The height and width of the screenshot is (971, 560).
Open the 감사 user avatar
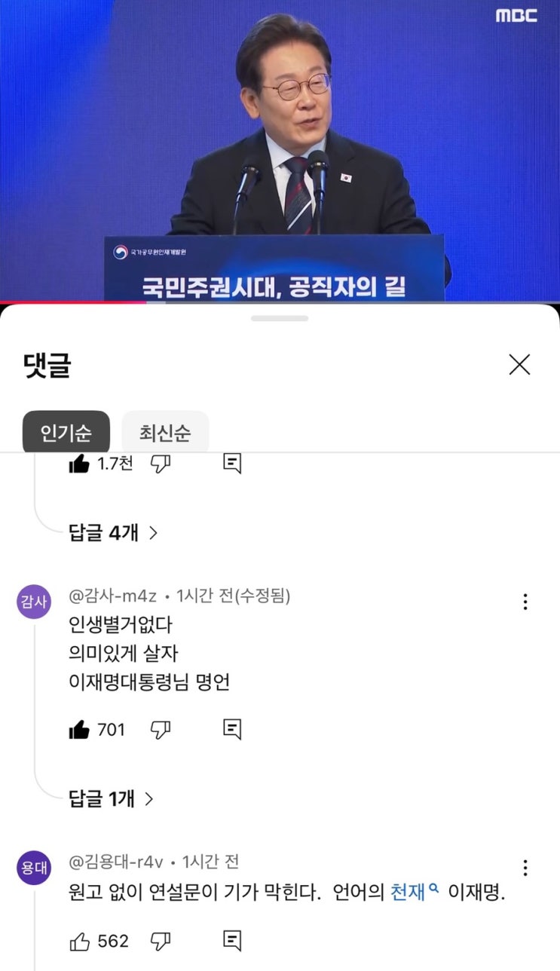click(x=34, y=602)
